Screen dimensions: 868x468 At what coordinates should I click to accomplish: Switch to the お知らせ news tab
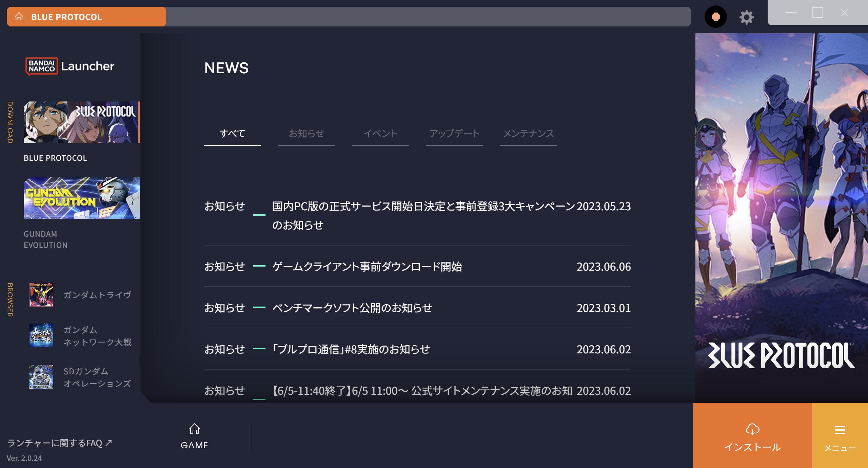pyautogui.click(x=307, y=134)
